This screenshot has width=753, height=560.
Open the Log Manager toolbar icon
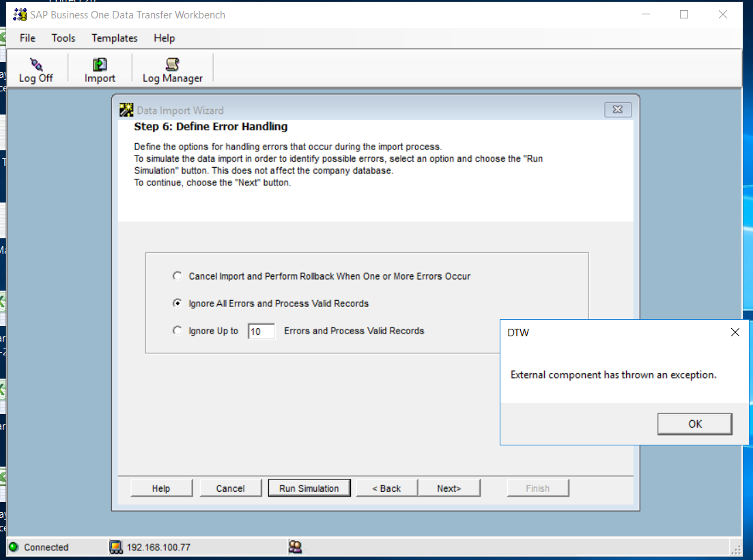[x=172, y=65]
